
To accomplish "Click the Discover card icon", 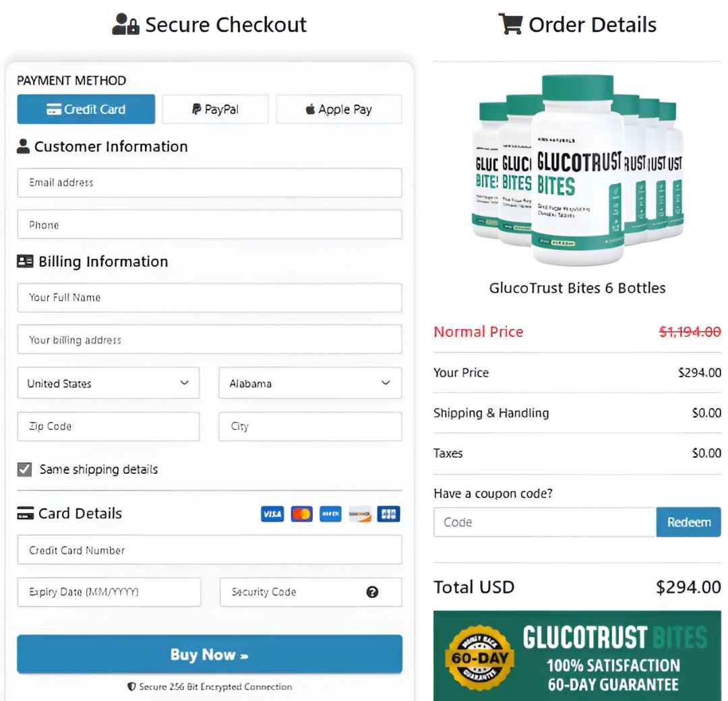I will 359,514.
